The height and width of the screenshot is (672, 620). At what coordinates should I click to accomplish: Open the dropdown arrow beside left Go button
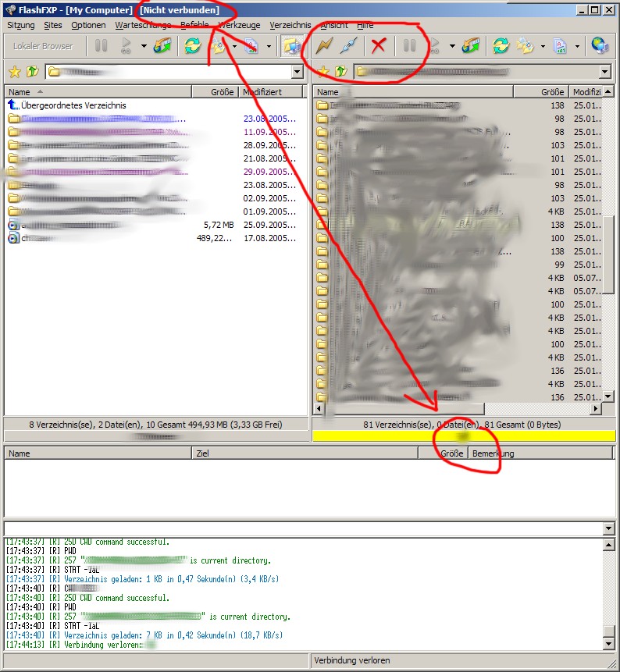pos(144,46)
